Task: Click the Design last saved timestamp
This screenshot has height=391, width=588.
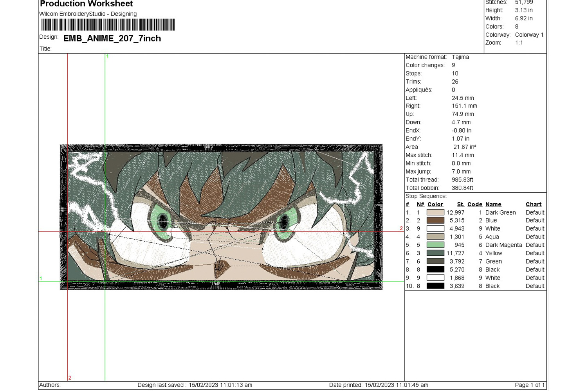Action: click(x=195, y=385)
